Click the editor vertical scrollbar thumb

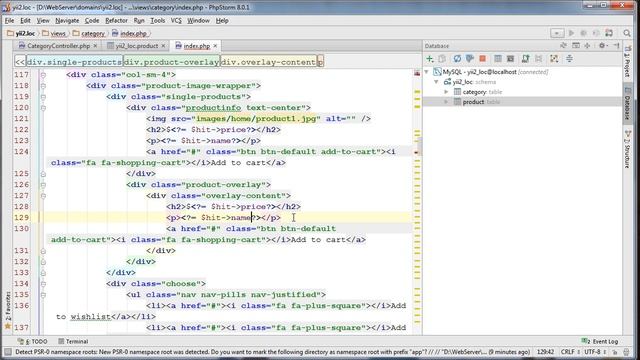click(420, 146)
